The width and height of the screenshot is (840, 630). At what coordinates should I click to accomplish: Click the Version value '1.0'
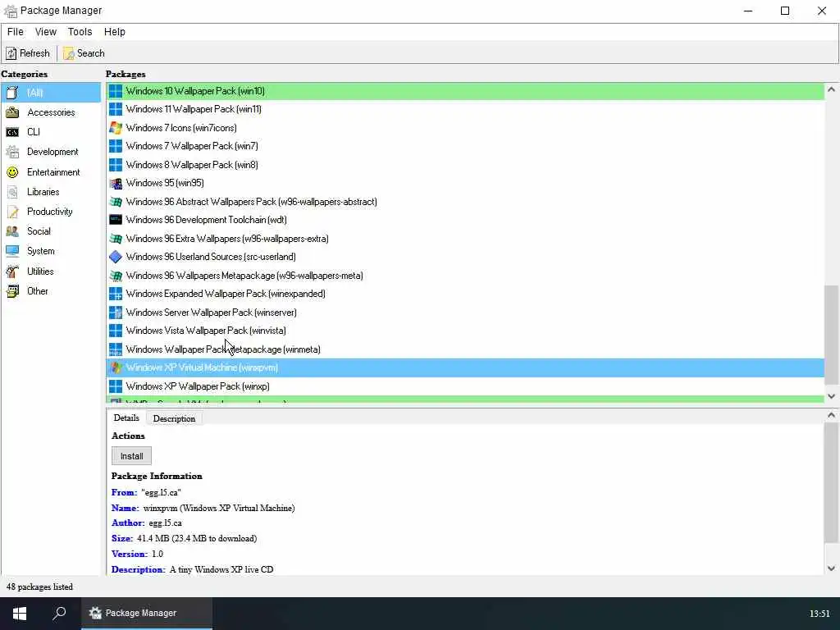point(157,554)
